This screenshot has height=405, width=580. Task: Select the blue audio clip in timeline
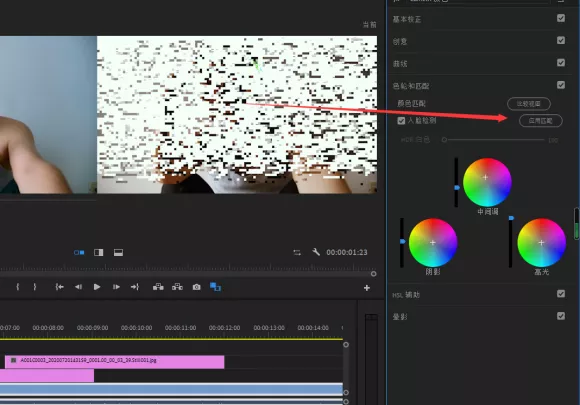coord(171,389)
